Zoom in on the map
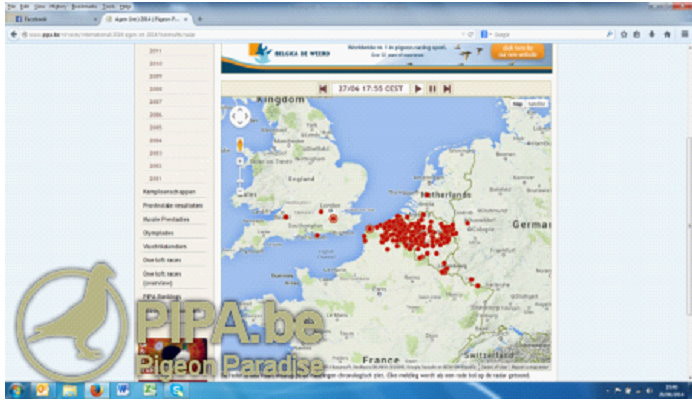 pyautogui.click(x=239, y=160)
